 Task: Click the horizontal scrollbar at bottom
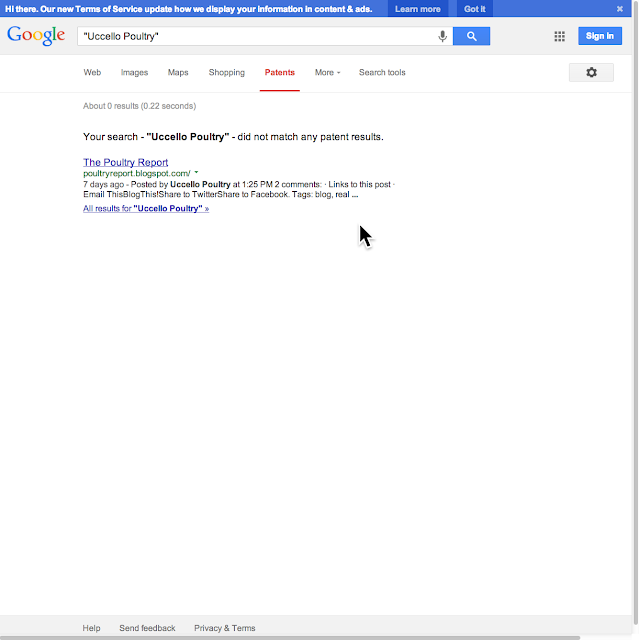290,638
